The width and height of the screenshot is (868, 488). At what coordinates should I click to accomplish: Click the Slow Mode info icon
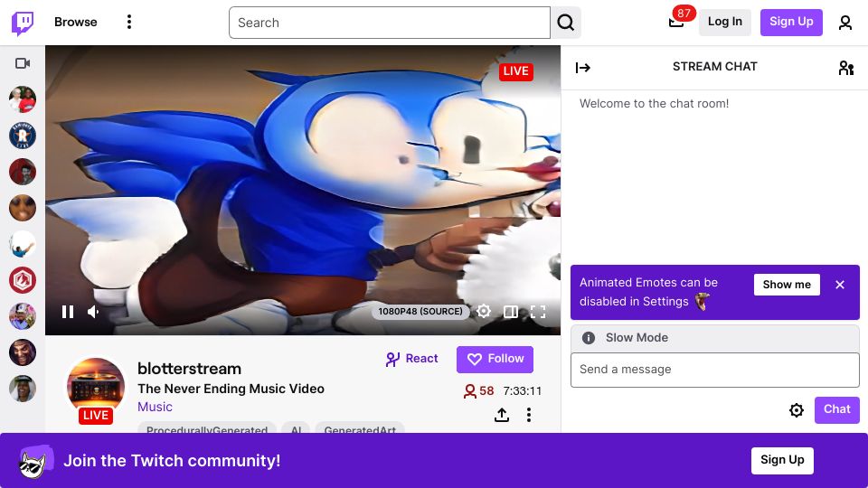click(x=589, y=337)
